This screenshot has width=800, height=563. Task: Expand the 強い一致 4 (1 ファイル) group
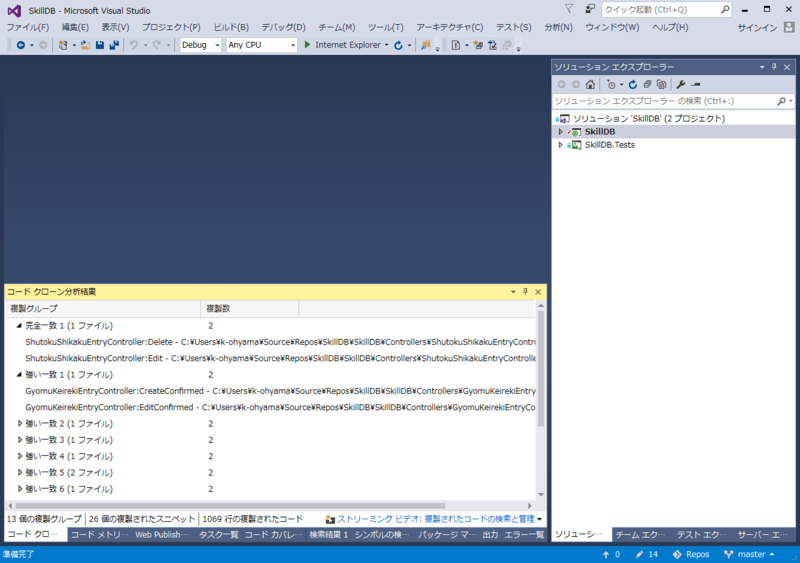pyautogui.click(x=19, y=456)
